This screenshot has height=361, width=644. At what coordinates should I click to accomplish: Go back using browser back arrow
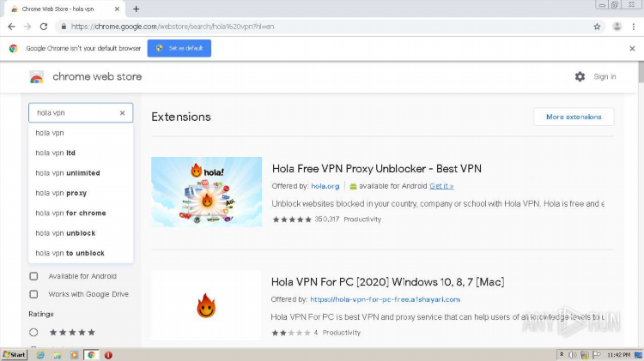click(11, 27)
